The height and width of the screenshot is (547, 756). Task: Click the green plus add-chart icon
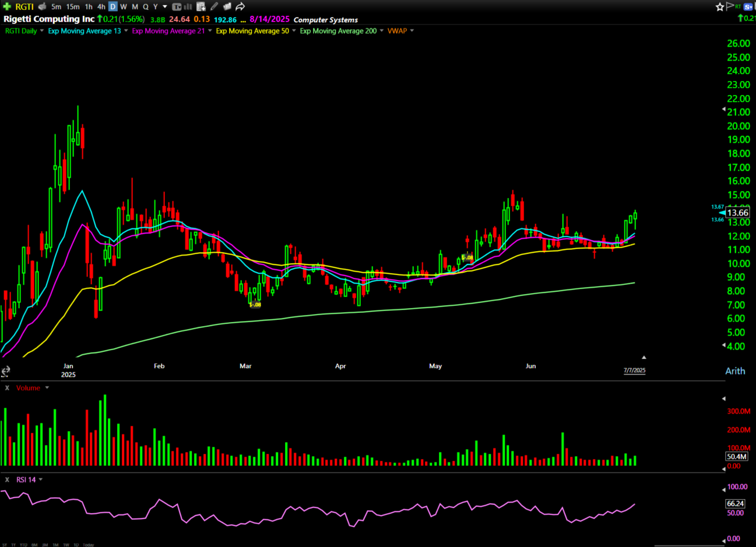7,6
